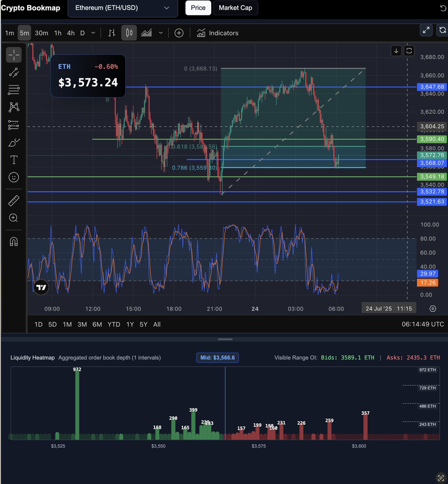Select the 4h timeframe
Screen dimensions: 448x484
[x=71, y=33]
